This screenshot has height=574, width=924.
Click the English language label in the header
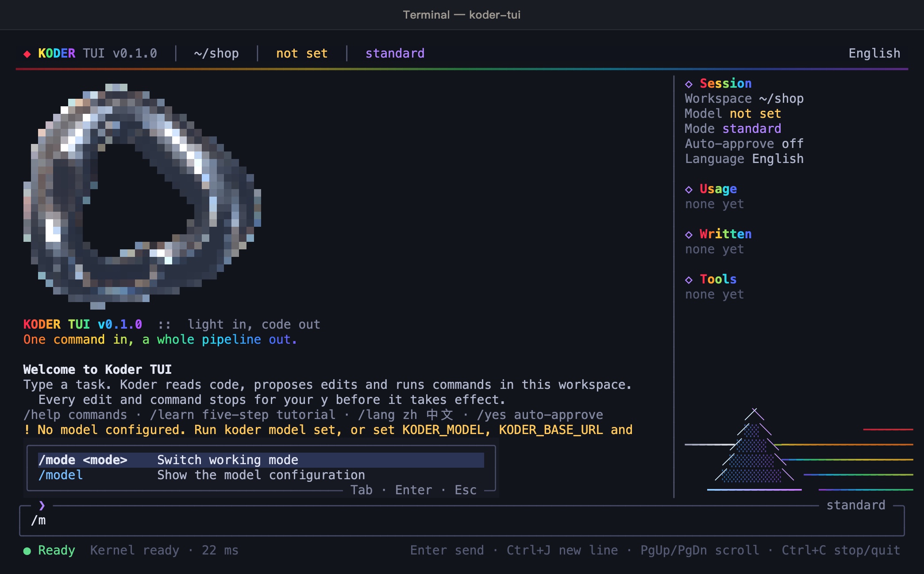pyautogui.click(x=874, y=53)
